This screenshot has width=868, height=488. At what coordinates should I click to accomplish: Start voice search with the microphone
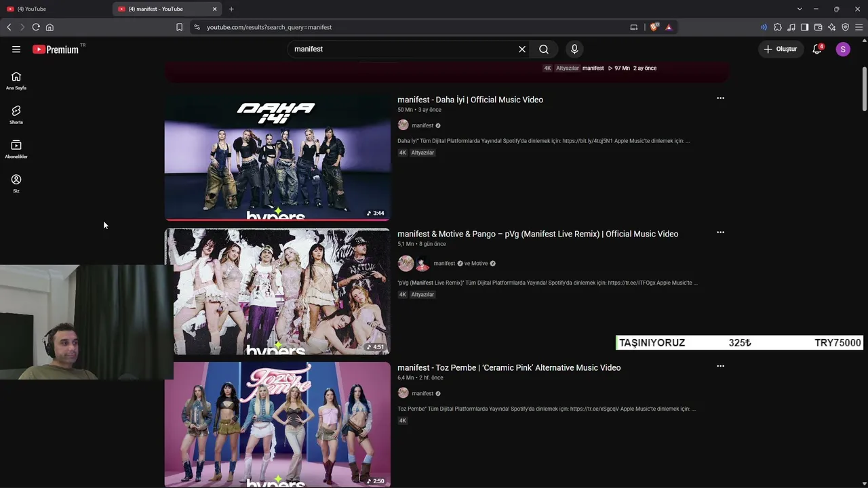click(574, 49)
